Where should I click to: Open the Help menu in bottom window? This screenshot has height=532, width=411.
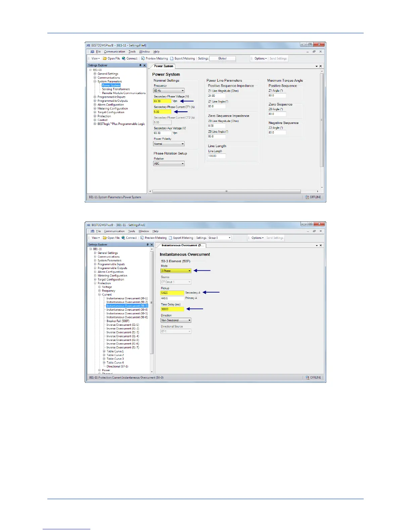155,231
